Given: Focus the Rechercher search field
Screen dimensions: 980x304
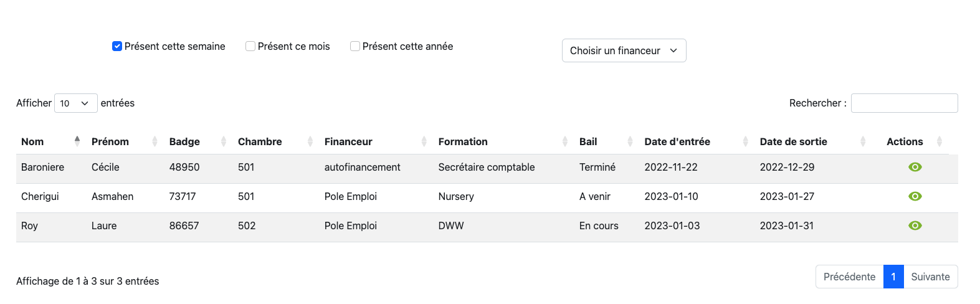Looking at the screenshot, I should [904, 103].
